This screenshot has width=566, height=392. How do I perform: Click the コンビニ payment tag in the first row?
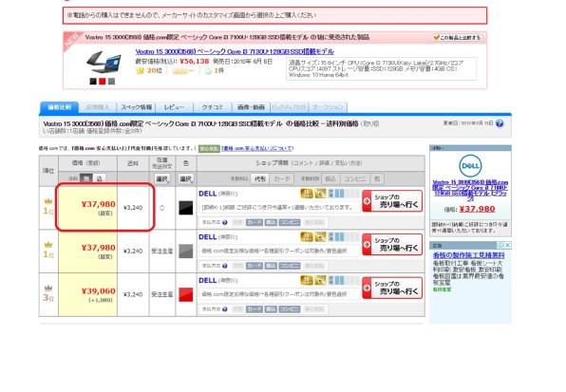coord(290,222)
